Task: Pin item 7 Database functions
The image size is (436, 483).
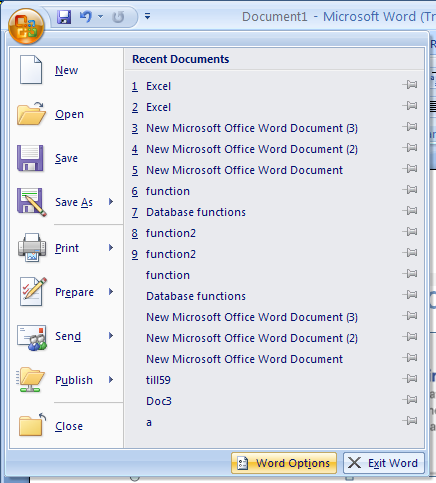Action: tap(410, 211)
